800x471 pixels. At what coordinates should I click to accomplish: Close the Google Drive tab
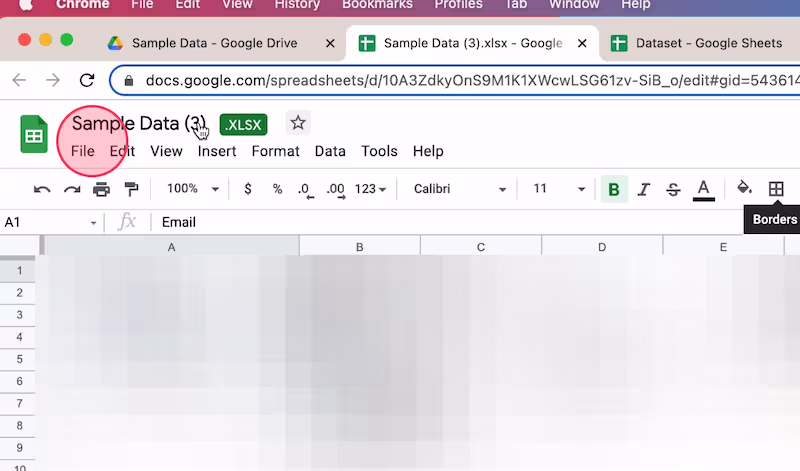click(x=330, y=43)
